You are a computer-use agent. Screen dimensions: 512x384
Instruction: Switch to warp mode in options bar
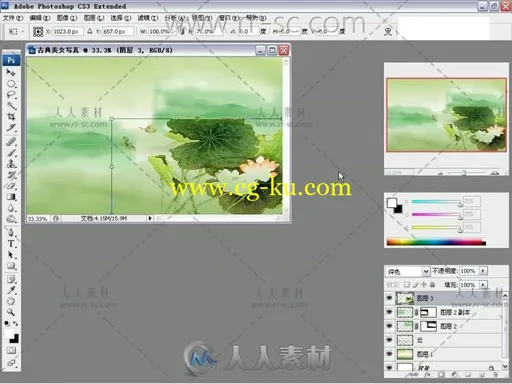pos(388,32)
